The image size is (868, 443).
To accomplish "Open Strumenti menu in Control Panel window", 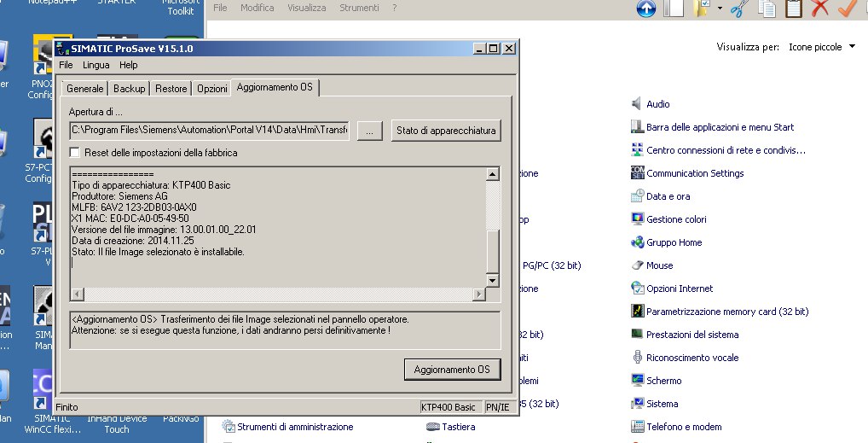I will pyautogui.click(x=359, y=8).
